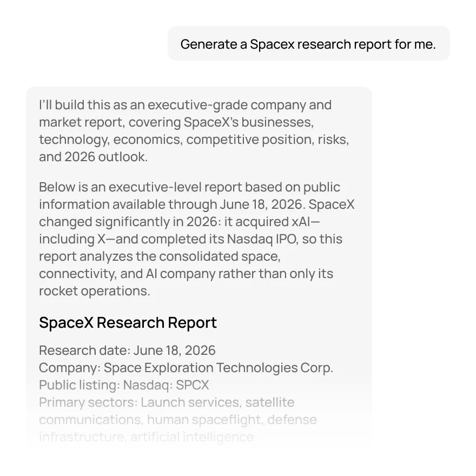Click 'report analyzes the consolidated space' line
Image resolution: width=476 pixels, height=476 pixels.
point(160,256)
